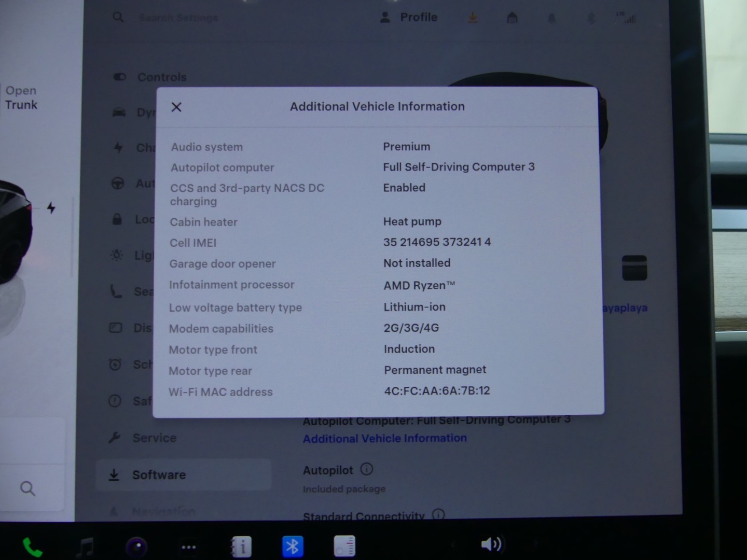Open the Profile menu

pos(409,18)
